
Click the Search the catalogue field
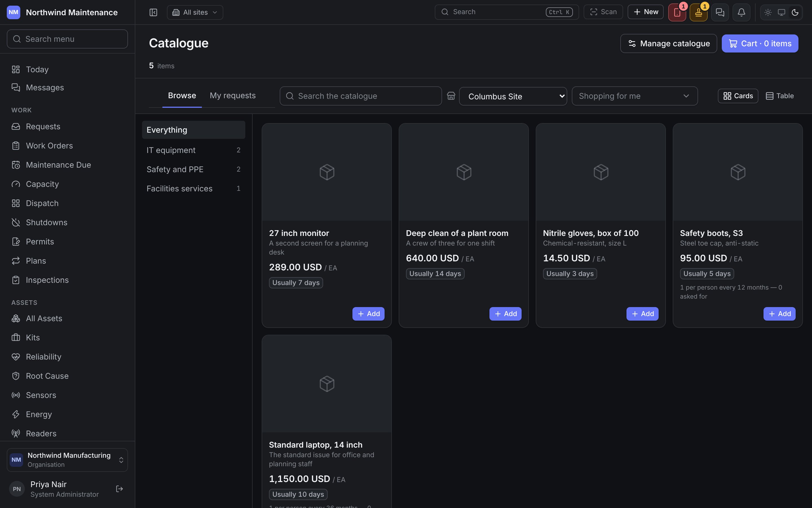point(361,96)
